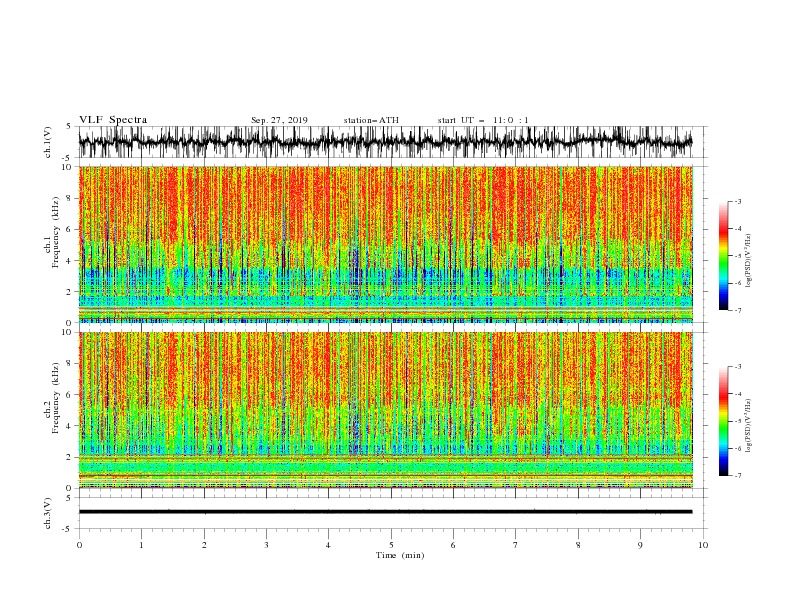
Task: Click the "9" tick on the time axis
Action: [x=640, y=545]
